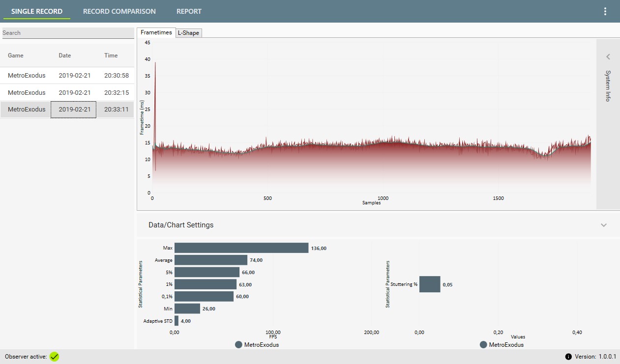Viewport: 620px width, 364px height.
Task: Expand the System Info side panel
Action: point(608,56)
